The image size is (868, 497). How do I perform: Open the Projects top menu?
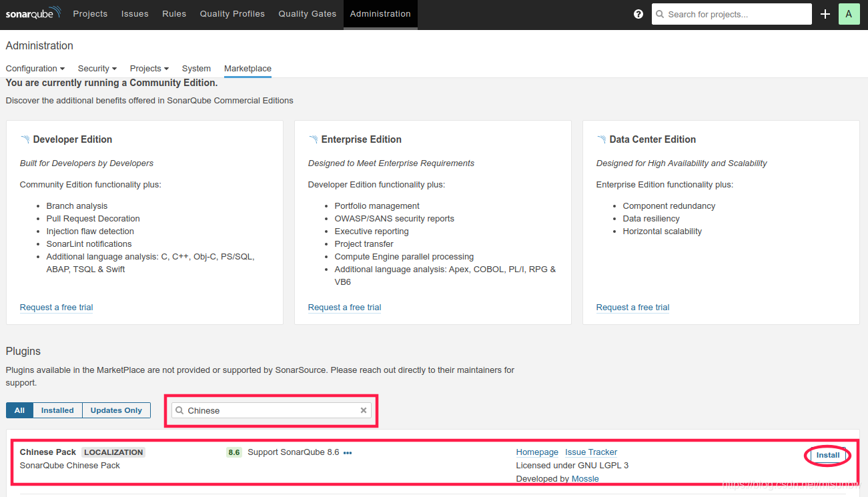point(90,14)
